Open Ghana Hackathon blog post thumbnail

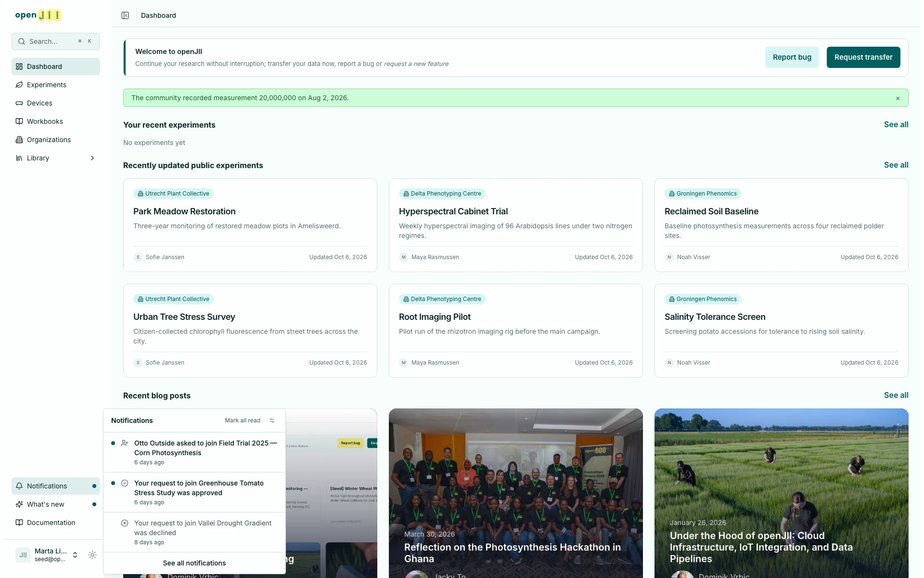516,493
